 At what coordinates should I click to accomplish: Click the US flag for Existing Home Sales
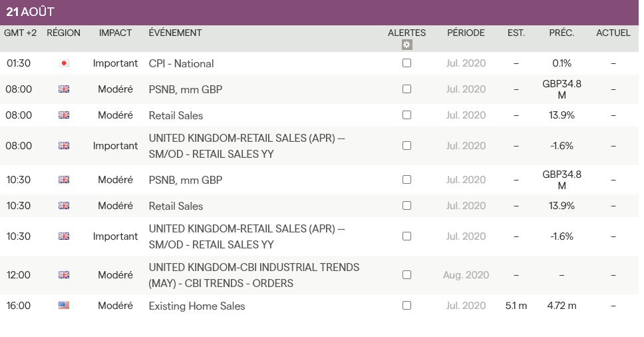click(x=64, y=306)
